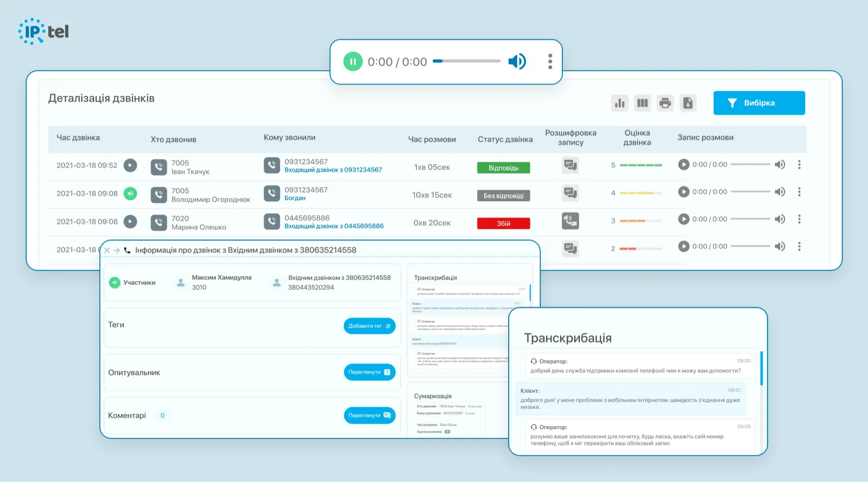Click phone icon beside 0445695886
The height and width of the screenshot is (482, 868).
pyautogui.click(x=272, y=221)
